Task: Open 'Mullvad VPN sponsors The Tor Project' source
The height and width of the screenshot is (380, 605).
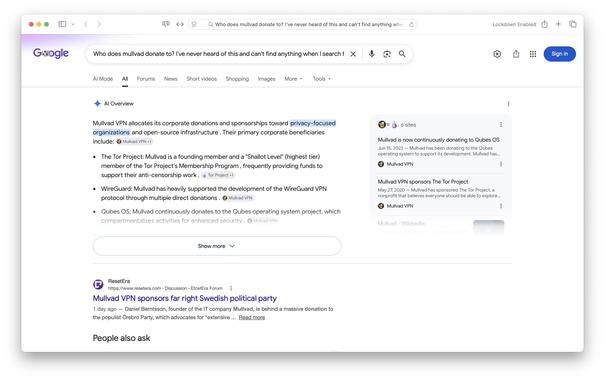Action: pyautogui.click(x=423, y=181)
